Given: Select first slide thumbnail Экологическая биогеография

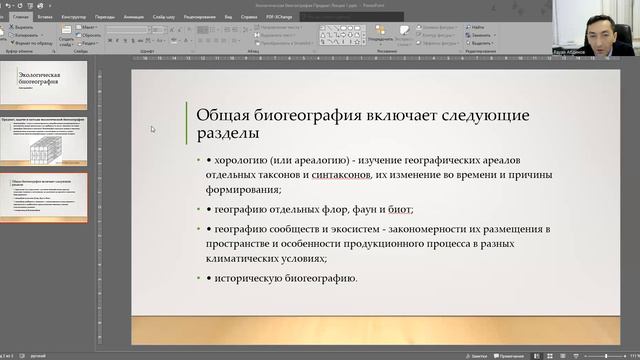Looking at the screenshot, I should (x=44, y=85).
